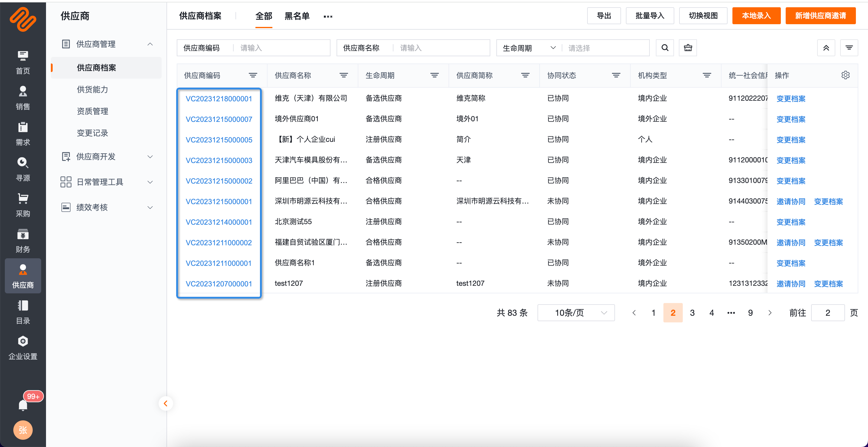Open the 首页 home sidebar icon
Screen dimensions: 868x447
coord(23,63)
